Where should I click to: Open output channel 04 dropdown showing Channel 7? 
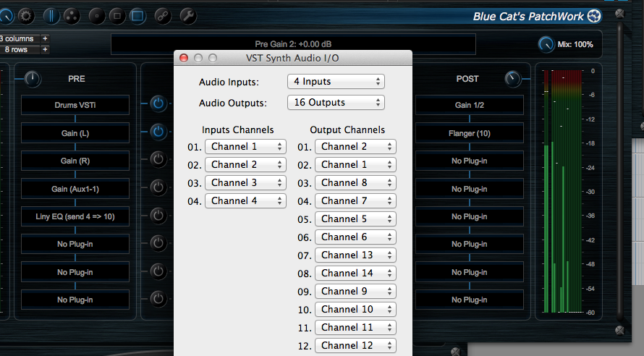pos(356,200)
